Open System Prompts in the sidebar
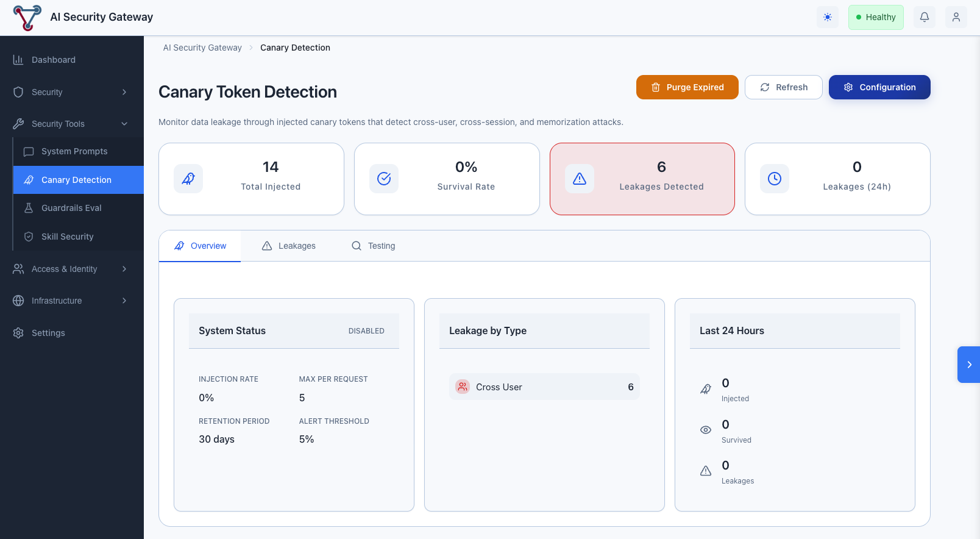Viewport: 980px width, 539px height. [x=79, y=151]
